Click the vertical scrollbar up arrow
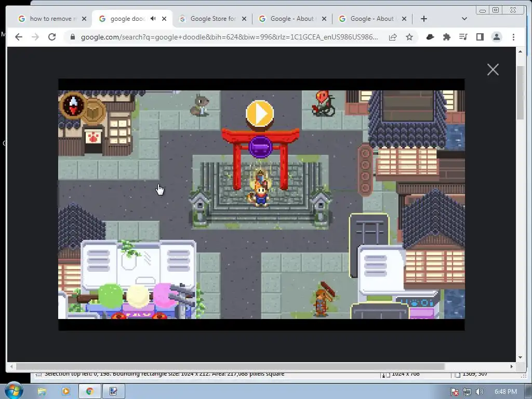Viewport: 532px width, 399px height. click(520, 51)
